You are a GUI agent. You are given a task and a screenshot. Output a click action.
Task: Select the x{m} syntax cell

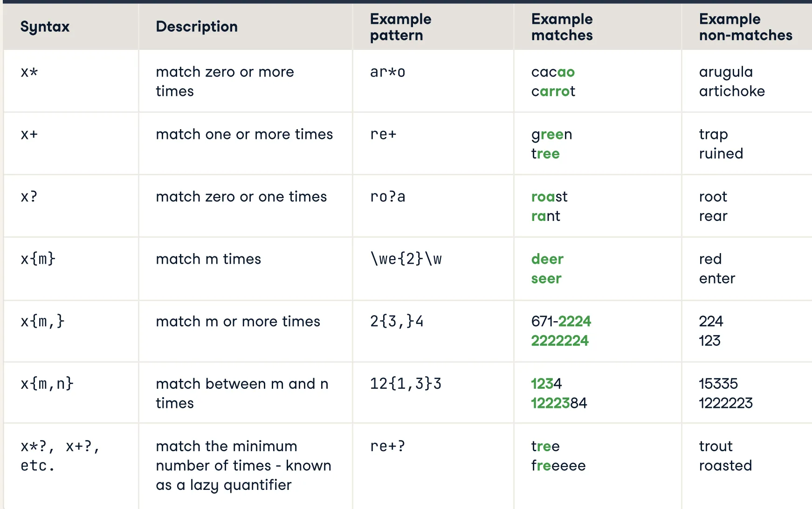coord(38,259)
